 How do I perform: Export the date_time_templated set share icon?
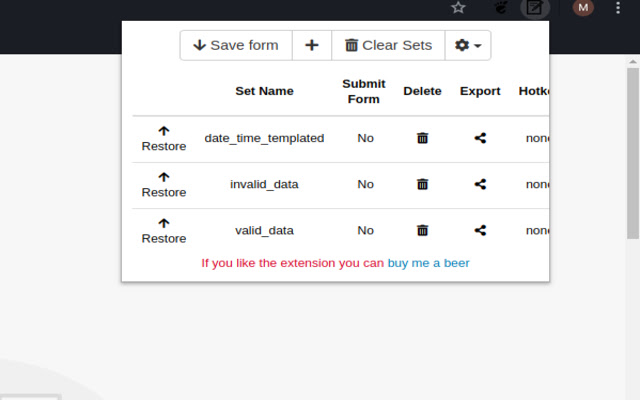(x=480, y=138)
